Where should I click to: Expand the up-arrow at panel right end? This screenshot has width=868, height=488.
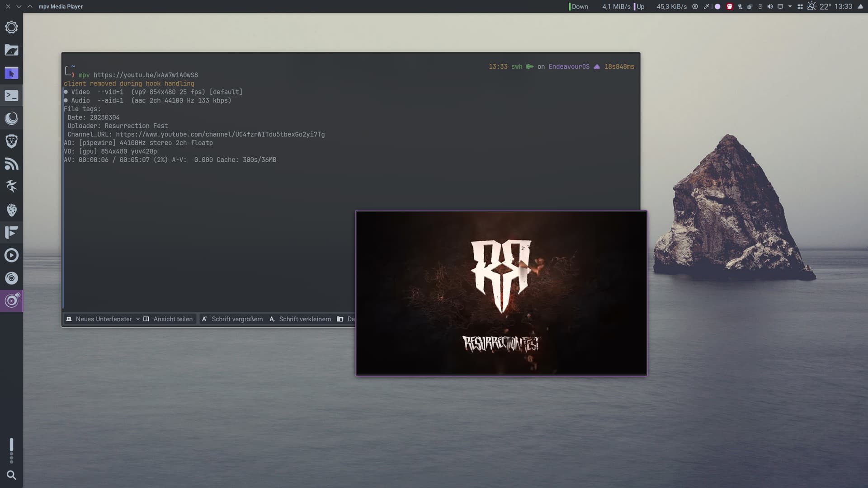860,6
